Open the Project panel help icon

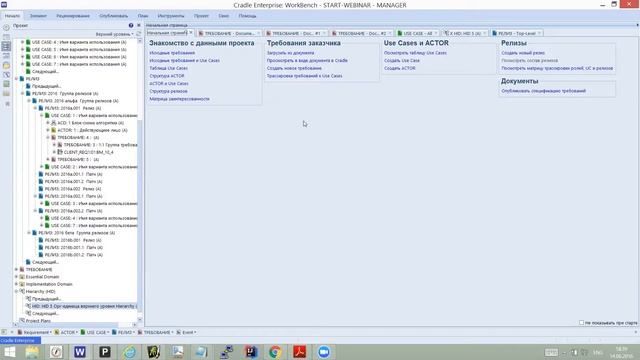(131, 25)
